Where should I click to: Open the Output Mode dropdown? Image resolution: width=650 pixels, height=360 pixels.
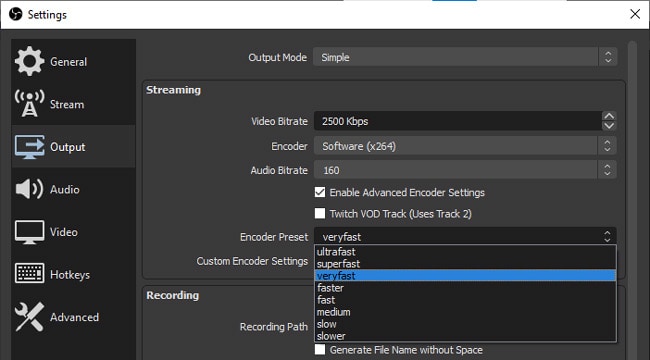(465, 57)
